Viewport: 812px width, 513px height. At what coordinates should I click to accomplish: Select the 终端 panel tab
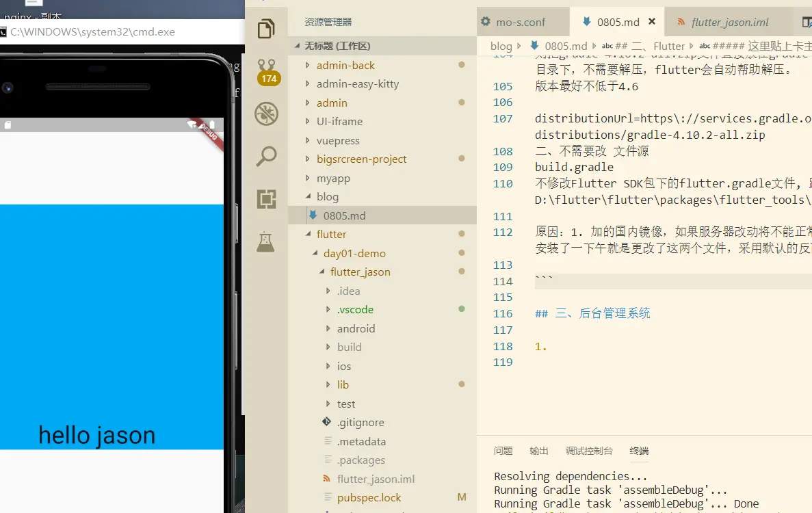coord(639,451)
